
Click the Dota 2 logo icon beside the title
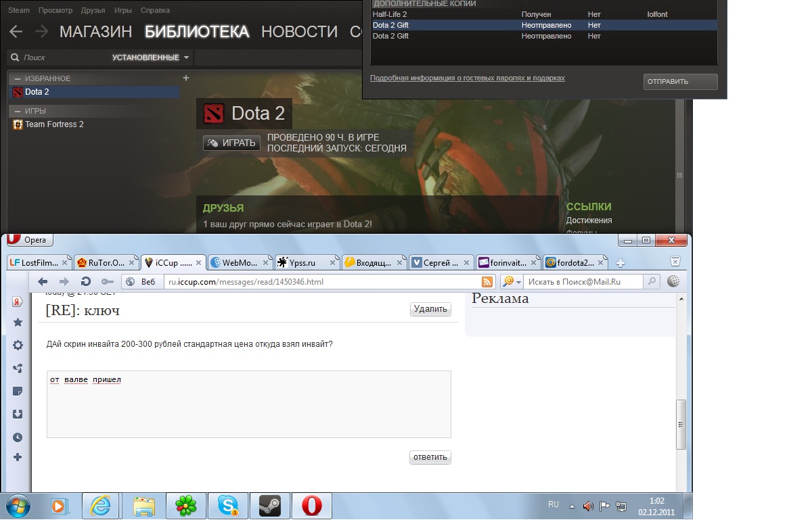tap(214, 114)
